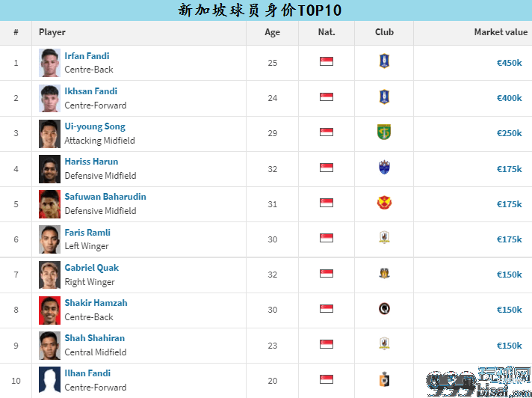Click the Player column header
This screenshot has height=398, width=532.
tap(52, 32)
